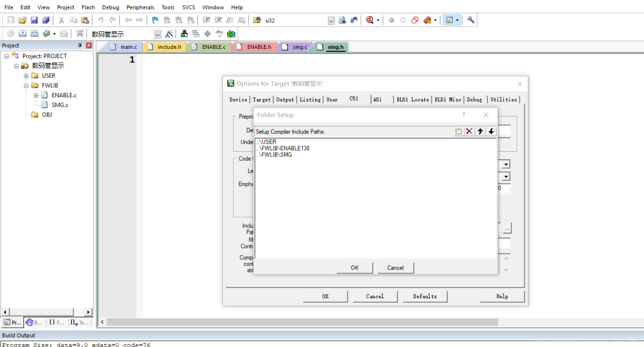Viewport: 644px width, 347px height.
Task: Collapse the 数码管显示 target node
Action: coord(16,66)
